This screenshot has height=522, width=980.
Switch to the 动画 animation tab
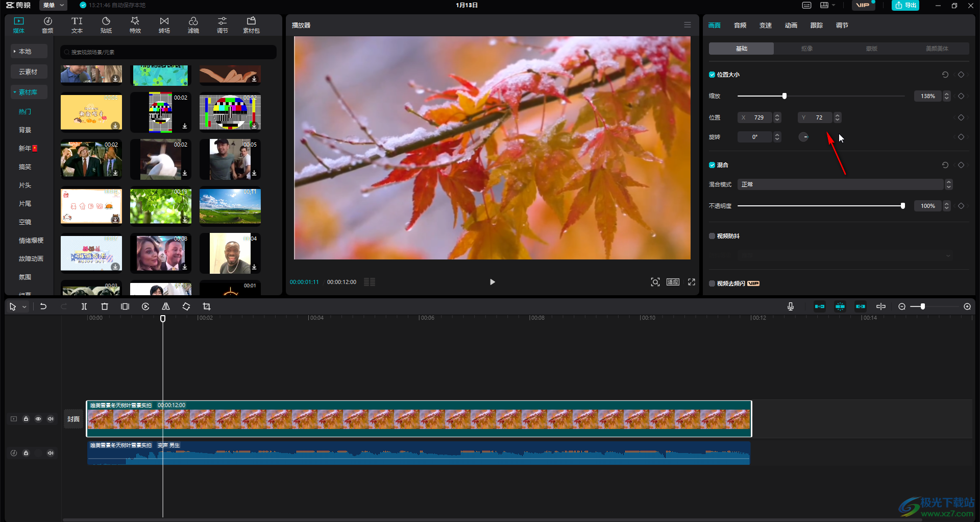click(x=791, y=25)
